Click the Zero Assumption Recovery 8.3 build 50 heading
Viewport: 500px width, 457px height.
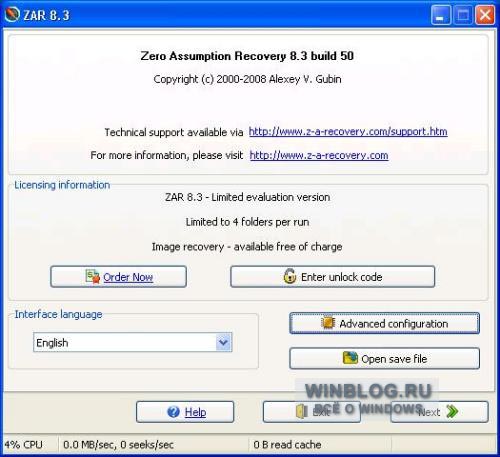[x=247, y=56]
